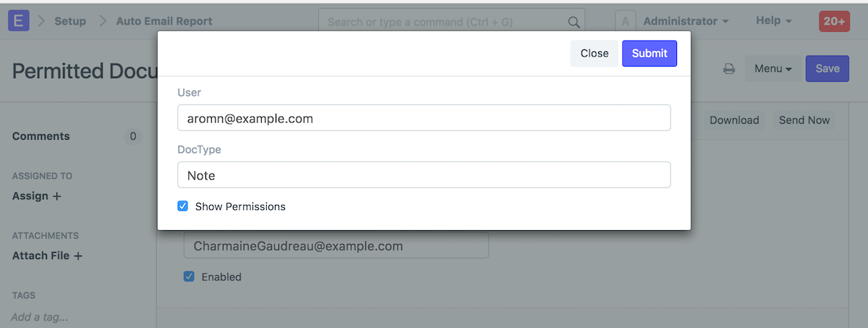Click the print icon

[729, 69]
